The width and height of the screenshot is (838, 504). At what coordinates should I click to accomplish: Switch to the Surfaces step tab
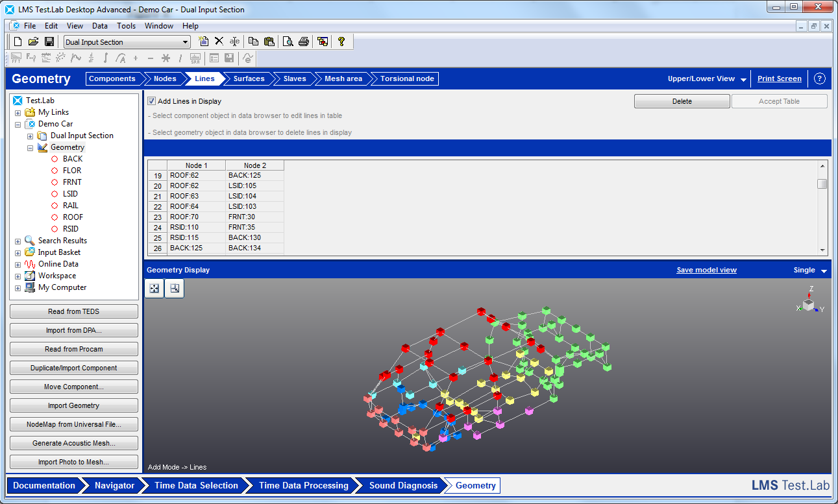click(x=249, y=78)
